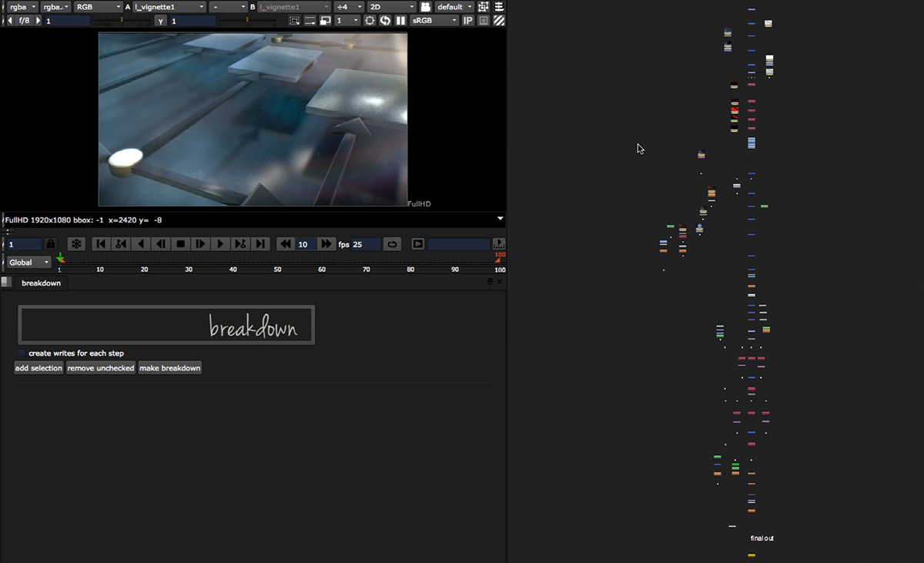
Task: Lock the current frame field
Action: (x=51, y=244)
